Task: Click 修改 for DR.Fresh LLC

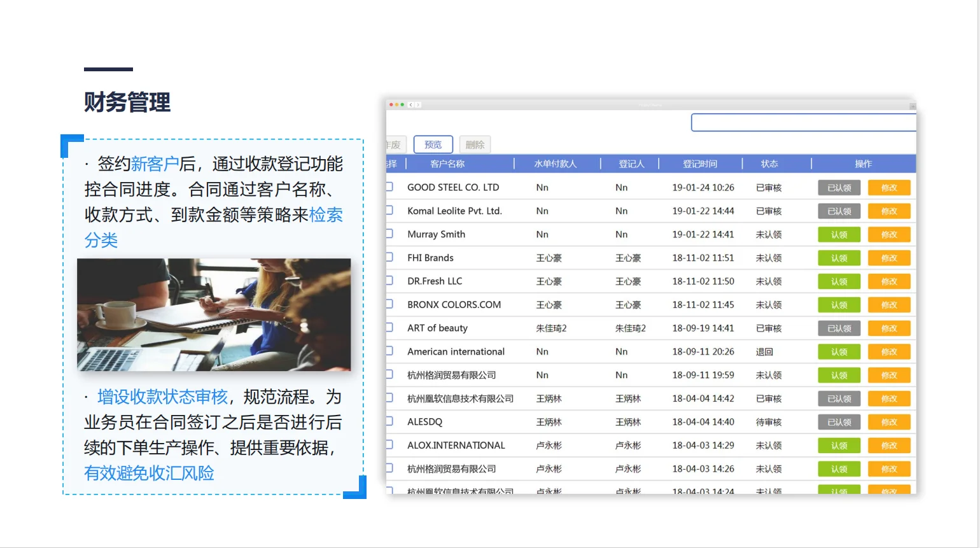Action: pyautogui.click(x=889, y=281)
